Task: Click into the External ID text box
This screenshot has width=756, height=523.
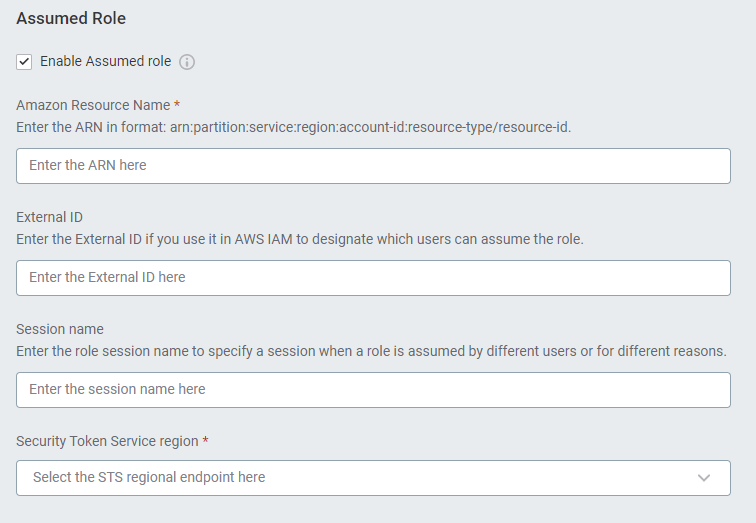Action: click(x=373, y=278)
